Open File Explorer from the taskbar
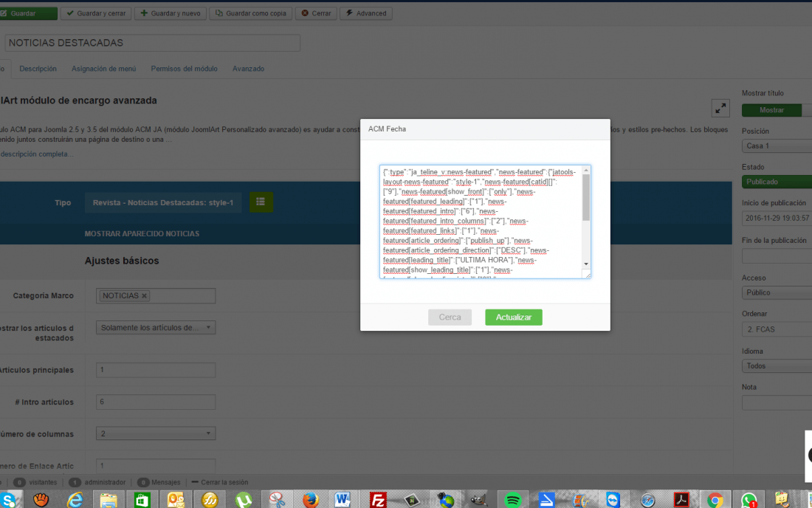The width and height of the screenshot is (812, 508). pyautogui.click(x=109, y=500)
